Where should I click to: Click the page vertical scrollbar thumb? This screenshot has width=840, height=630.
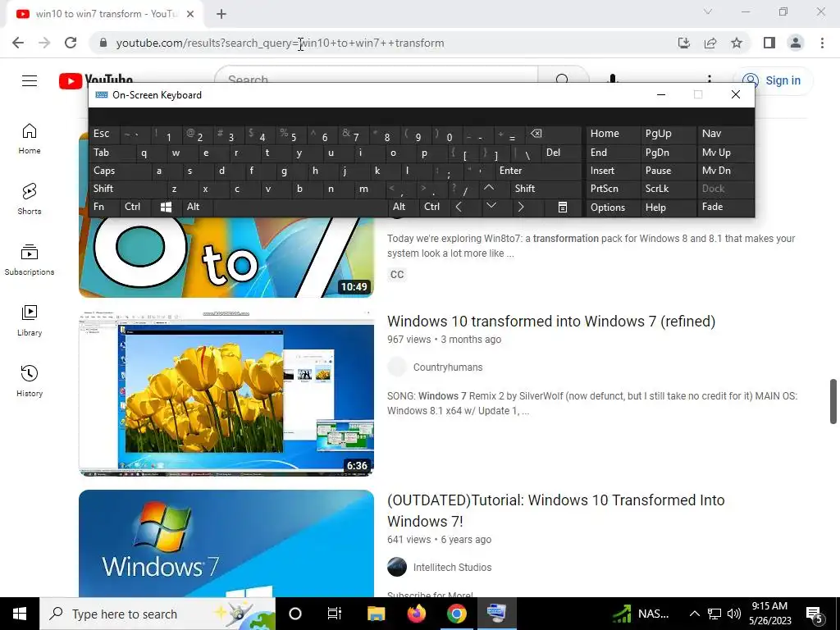(x=833, y=401)
